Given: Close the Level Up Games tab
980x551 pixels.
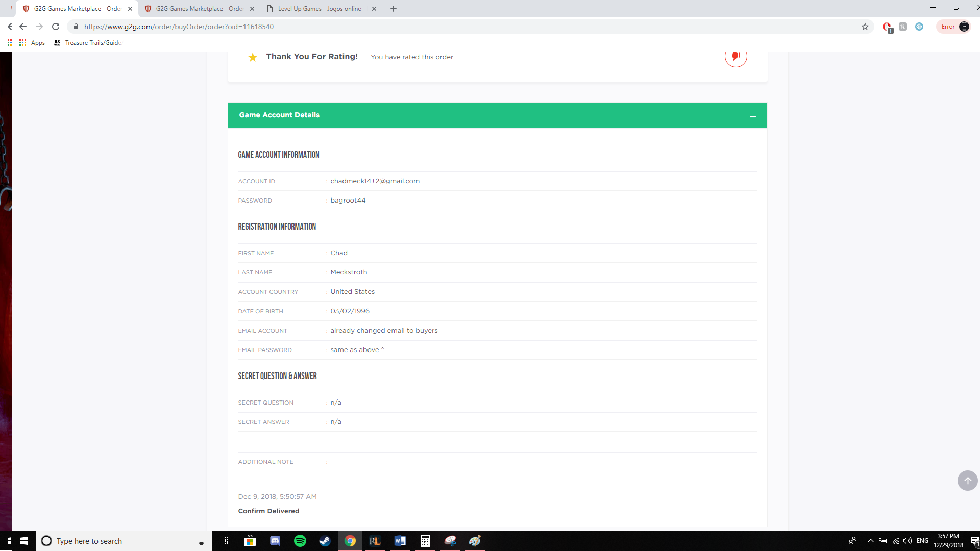Looking at the screenshot, I should [x=374, y=9].
